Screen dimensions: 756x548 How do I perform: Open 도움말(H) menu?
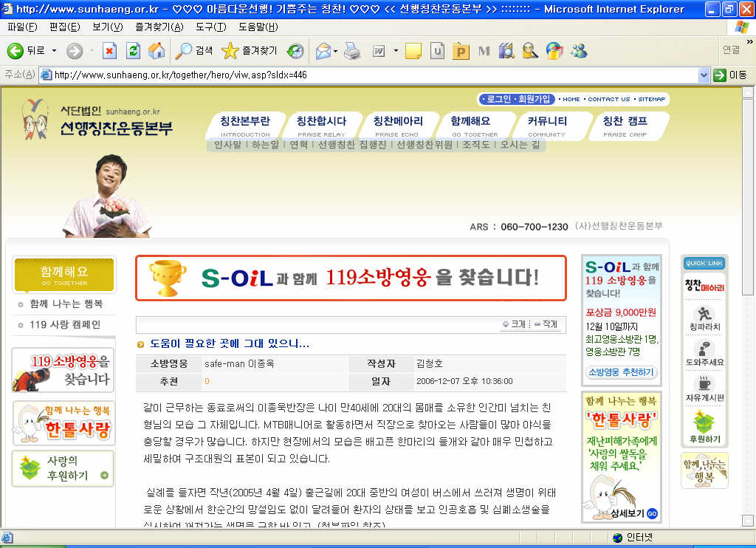click(x=258, y=27)
